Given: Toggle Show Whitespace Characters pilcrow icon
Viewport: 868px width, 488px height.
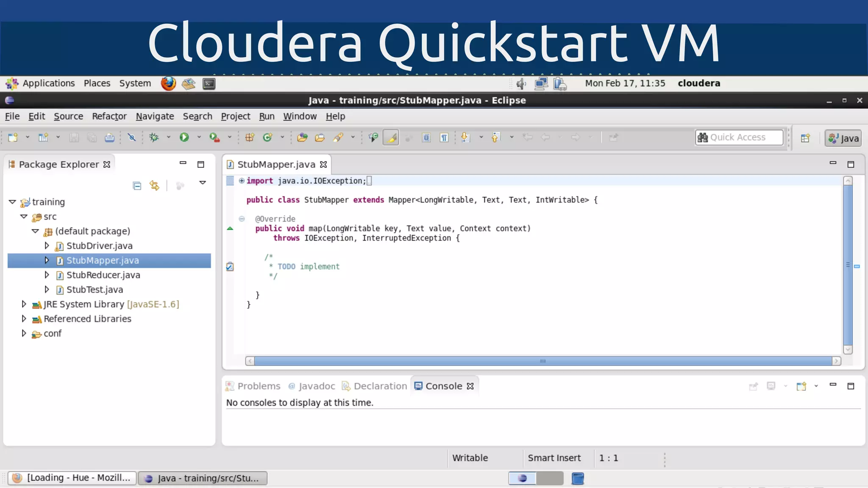Looking at the screenshot, I should (444, 137).
